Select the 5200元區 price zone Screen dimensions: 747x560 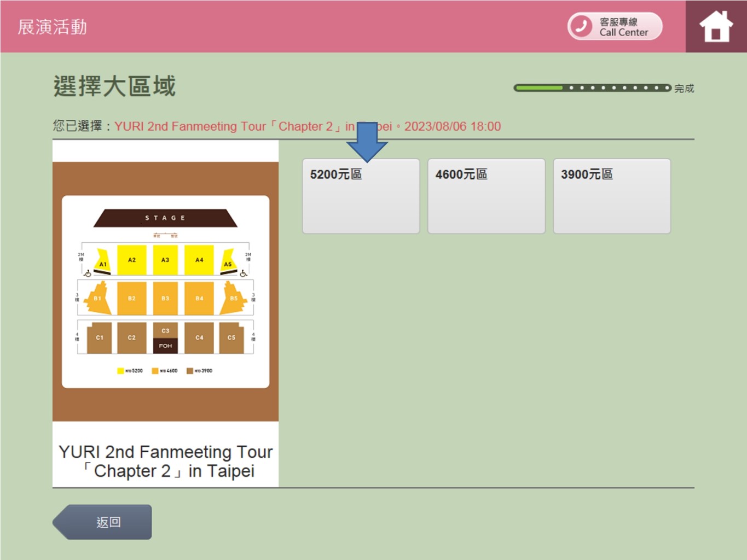(361, 196)
